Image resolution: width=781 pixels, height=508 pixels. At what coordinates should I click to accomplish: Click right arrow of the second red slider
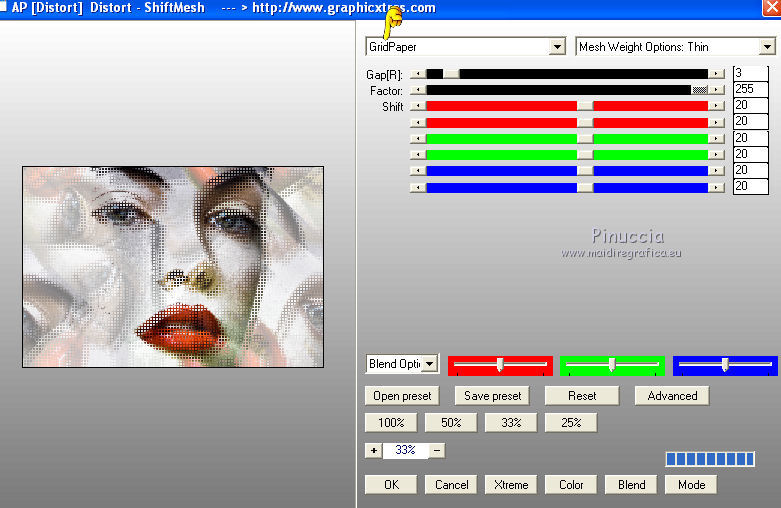[716, 122]
